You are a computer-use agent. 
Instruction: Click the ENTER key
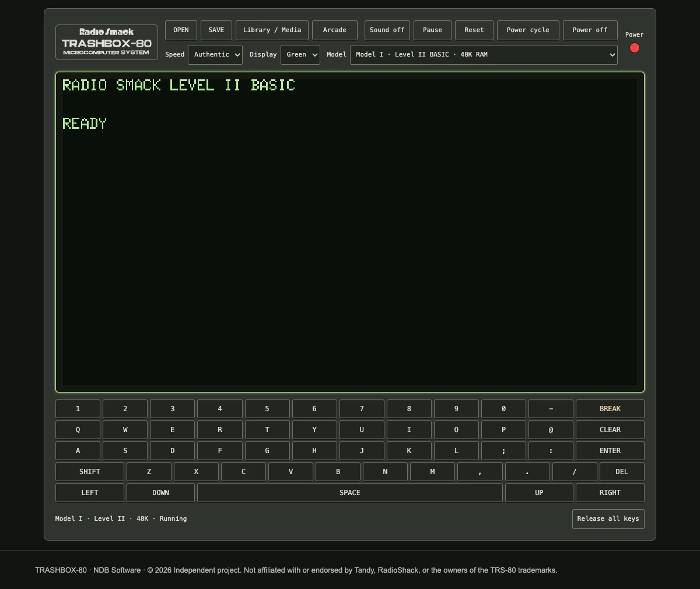tap(610, 451)
